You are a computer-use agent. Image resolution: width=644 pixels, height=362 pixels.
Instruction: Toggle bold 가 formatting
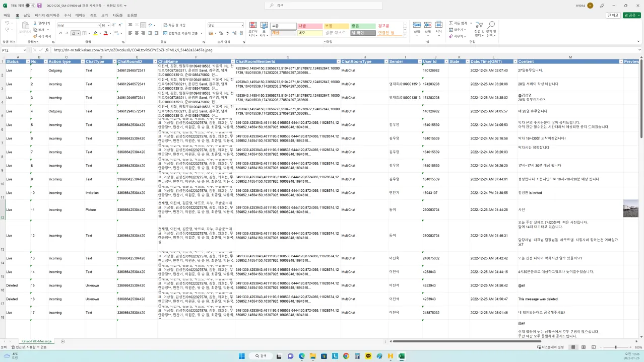point(60,33)
